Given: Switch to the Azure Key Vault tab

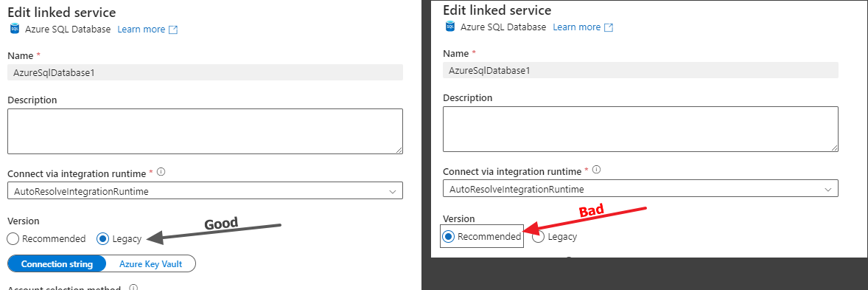Looking at the screenshot, I should tap(150, 264).
